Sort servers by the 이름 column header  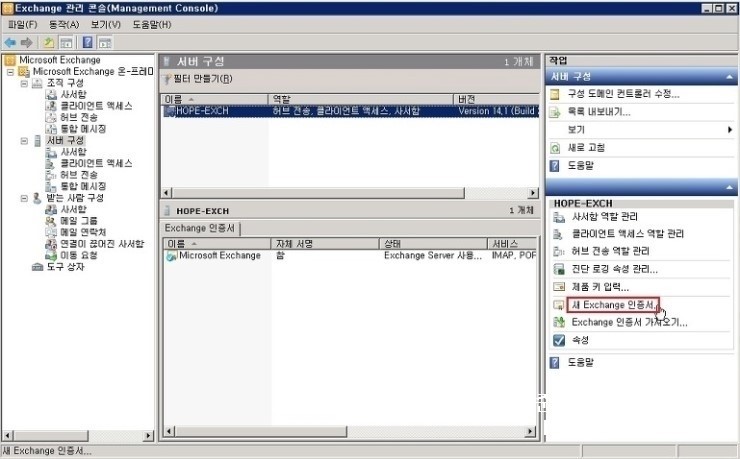point(215,99)
